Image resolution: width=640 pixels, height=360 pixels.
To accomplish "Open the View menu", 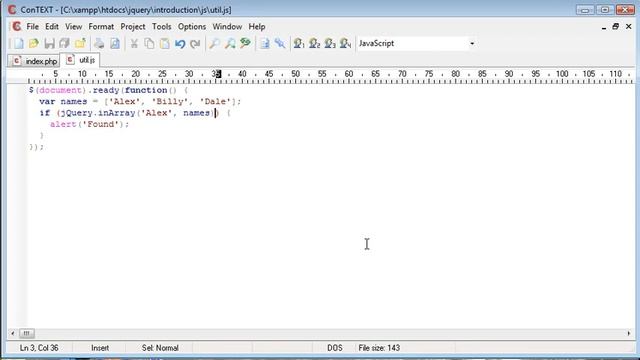I will [73, 27].
